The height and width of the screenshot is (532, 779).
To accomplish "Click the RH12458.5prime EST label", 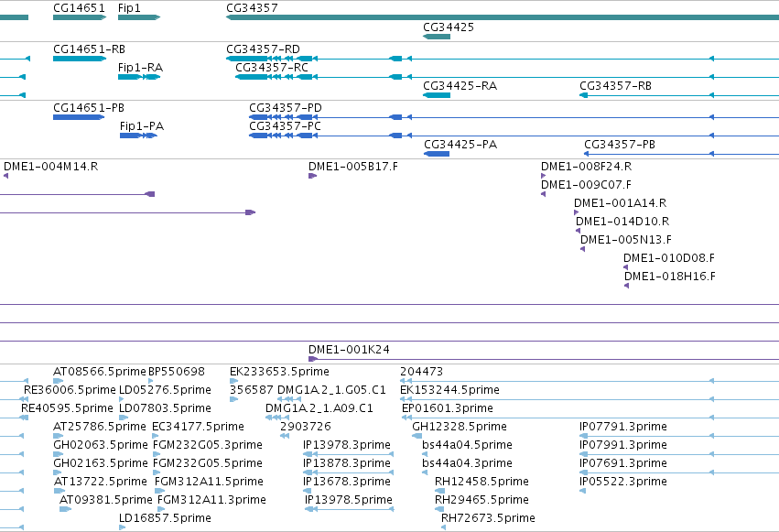I will tap(481, 482).
